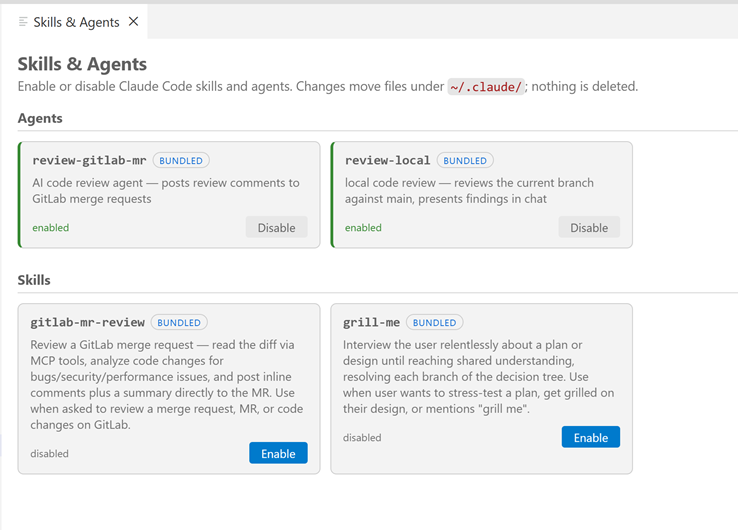Click the review-local agent name
Screen dimensions: 738x530
pyautogui.click(x=387, y=161)
